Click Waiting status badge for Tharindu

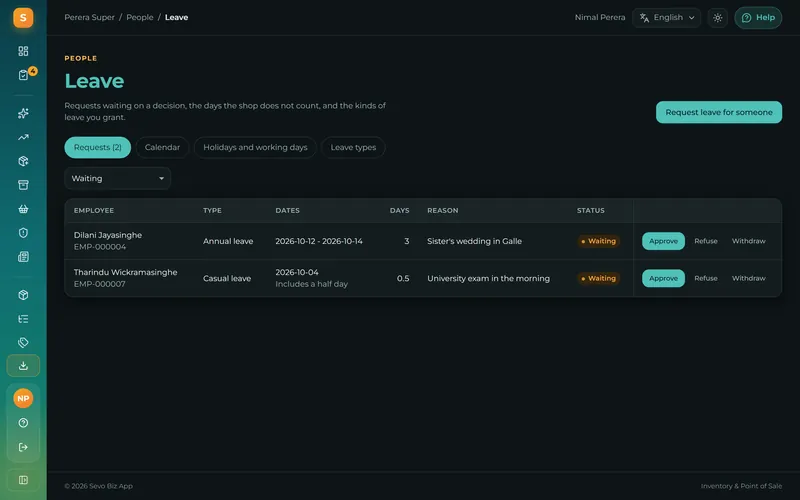tap(598, 279)
